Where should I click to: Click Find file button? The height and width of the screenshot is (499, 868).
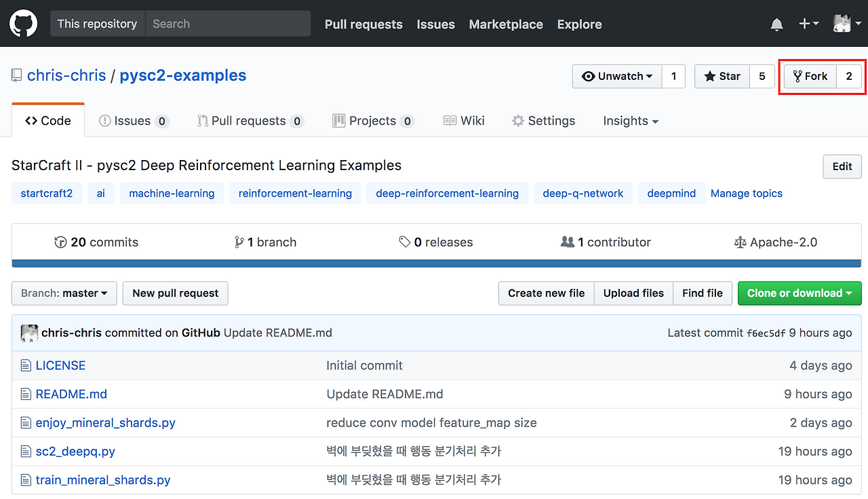[x=703, y=293]
